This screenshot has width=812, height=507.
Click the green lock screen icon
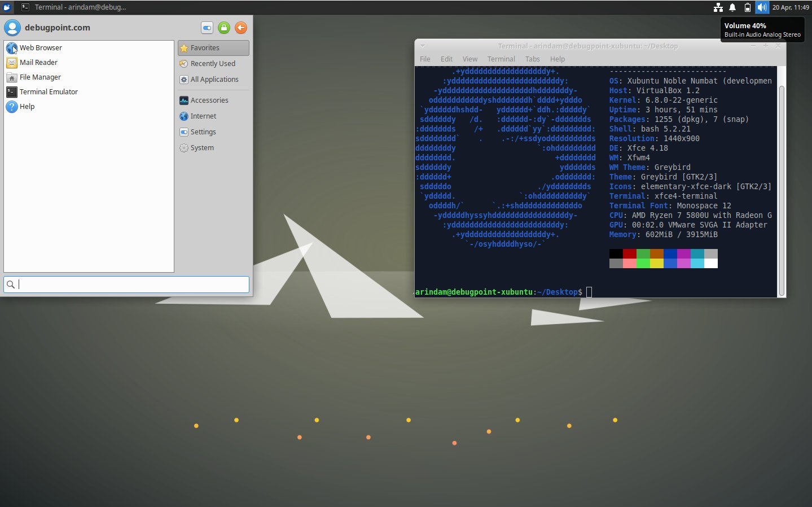(x=224, y=28)
